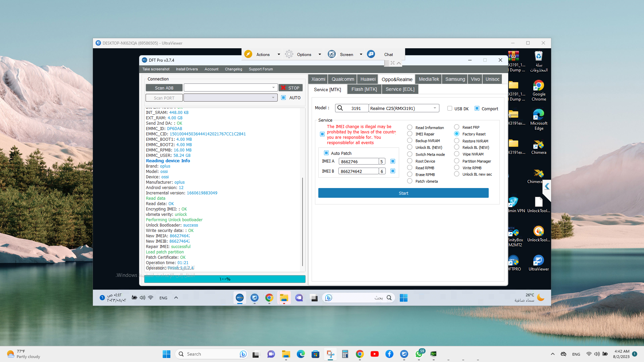The image size is (644, 362).
Task: Toggle the Comport checkbox
Action: pyautogui.click(x=477, y=108)
